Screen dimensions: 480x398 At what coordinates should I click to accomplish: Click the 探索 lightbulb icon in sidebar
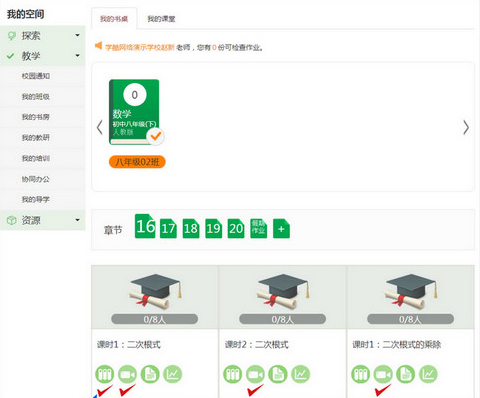pyautogui.click(x=12, y=36)
